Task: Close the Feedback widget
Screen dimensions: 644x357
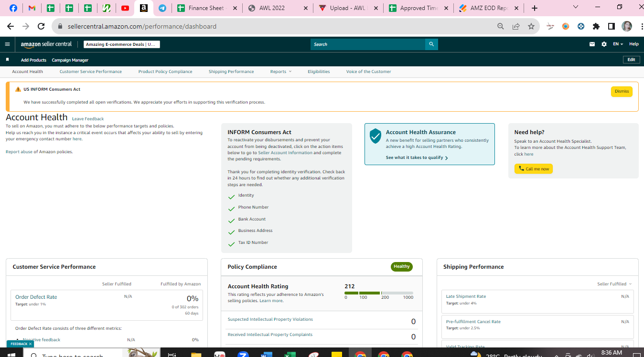Action: (x=30, y=344)
